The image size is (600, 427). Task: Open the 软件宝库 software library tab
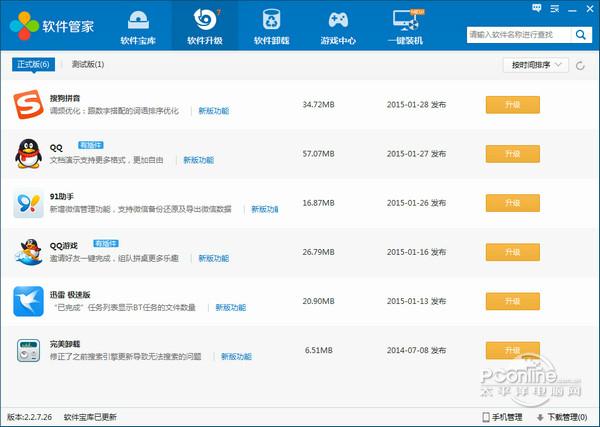(138, 27)
